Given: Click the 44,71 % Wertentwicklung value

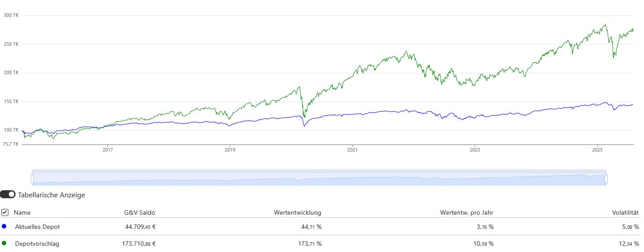Looking at the screenshot, I should point(311,227).
